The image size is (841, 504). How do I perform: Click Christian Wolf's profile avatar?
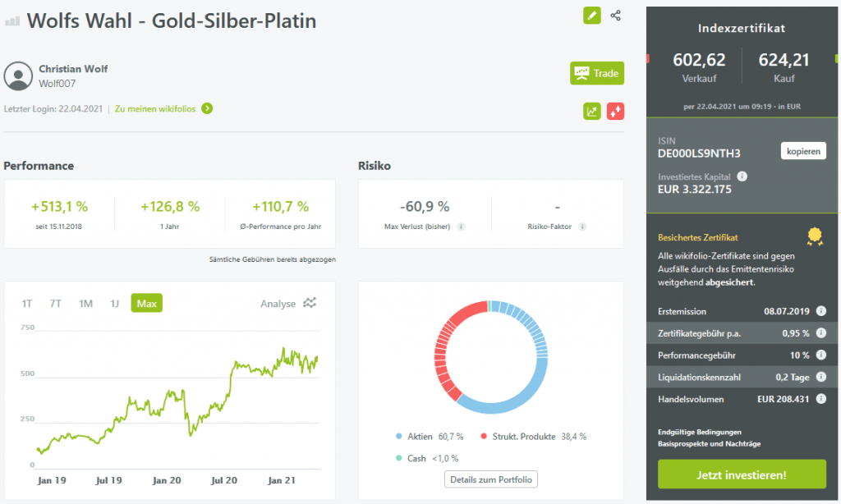click(18, 76)
